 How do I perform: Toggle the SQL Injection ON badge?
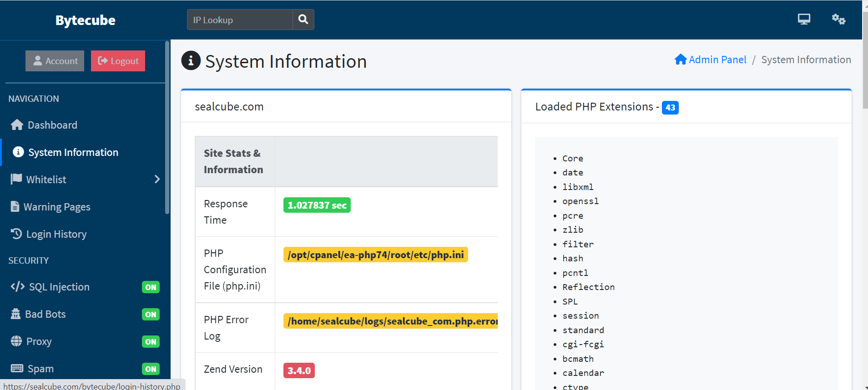(x=151, y=287)
